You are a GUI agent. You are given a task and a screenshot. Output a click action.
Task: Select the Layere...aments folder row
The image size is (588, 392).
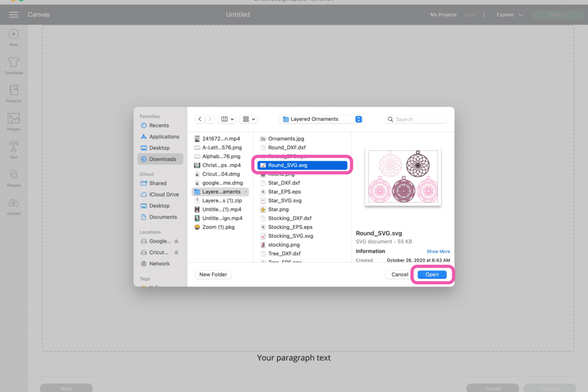tap(220, 192)
